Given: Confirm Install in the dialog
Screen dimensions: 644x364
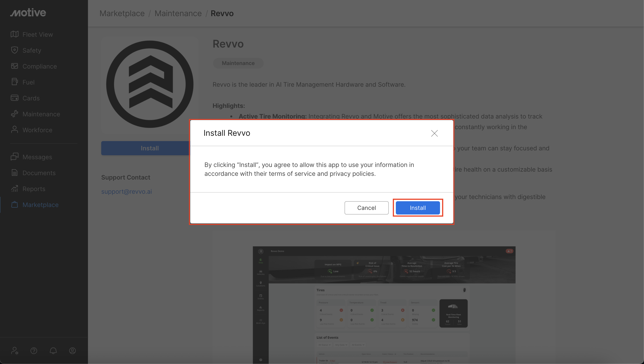Looking at the screenshot, I should coord(418,208).
